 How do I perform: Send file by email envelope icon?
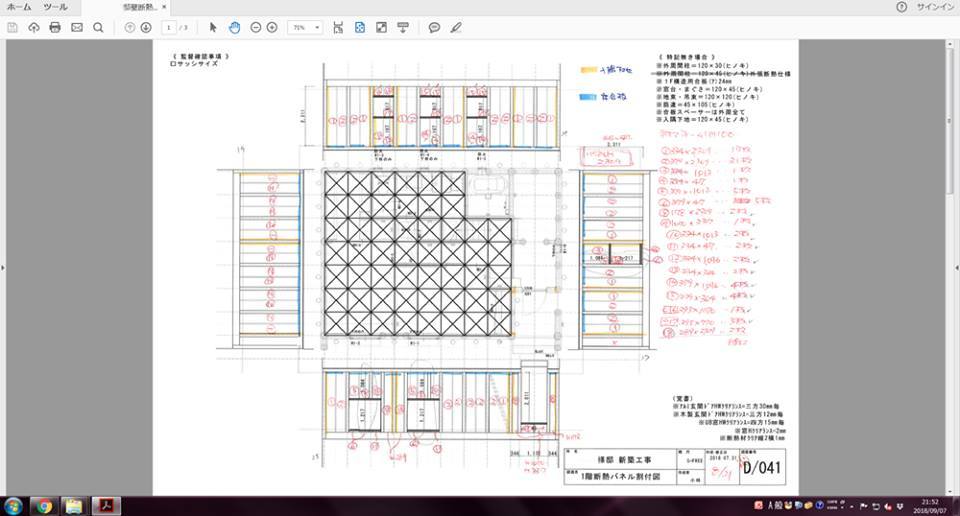coord(77,28)
